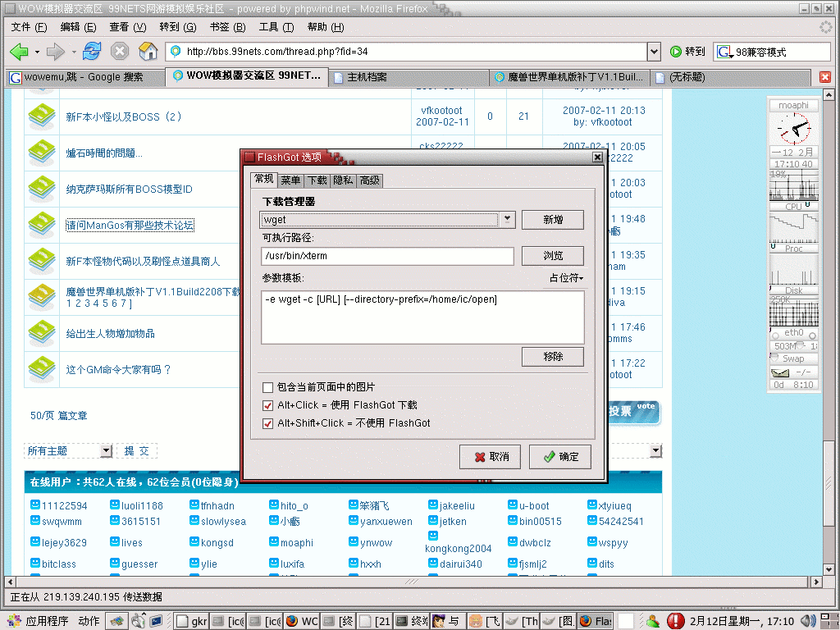This screenshot has height=630, width=840.
Task: Click the thread icon beside 这个GM命令大家有吗
Action: [x=42, y=369]
